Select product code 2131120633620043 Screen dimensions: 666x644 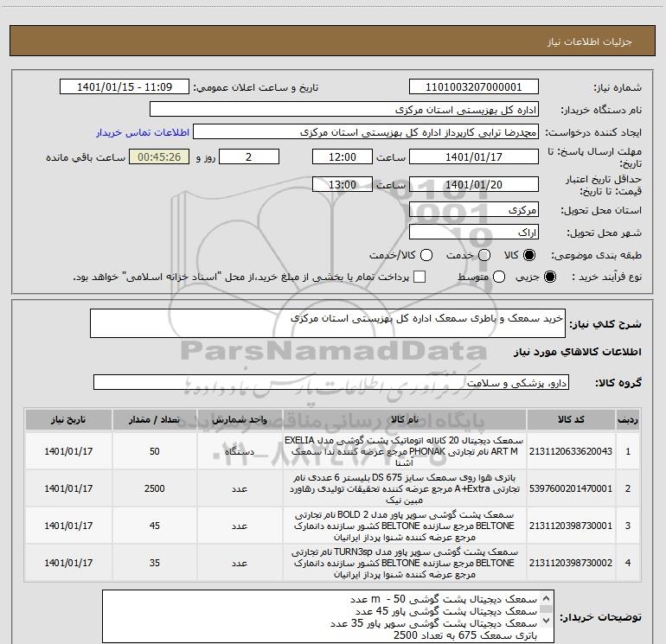tap(571, 451)
